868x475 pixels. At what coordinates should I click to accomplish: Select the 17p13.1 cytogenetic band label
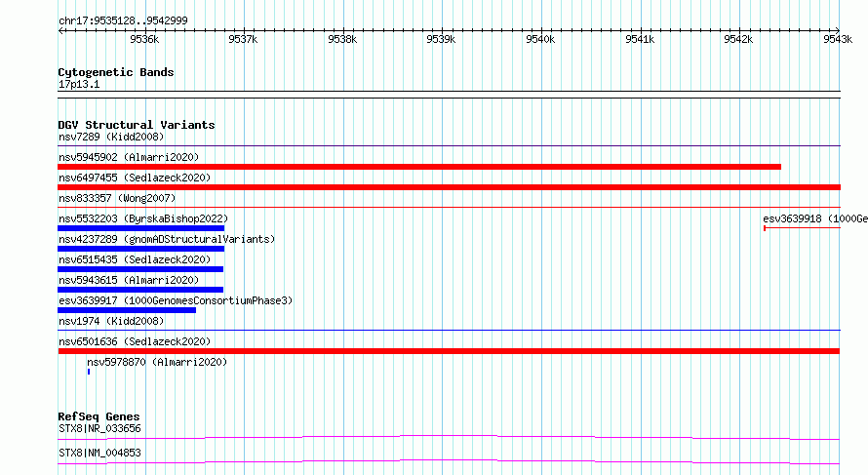pos(79,84)
